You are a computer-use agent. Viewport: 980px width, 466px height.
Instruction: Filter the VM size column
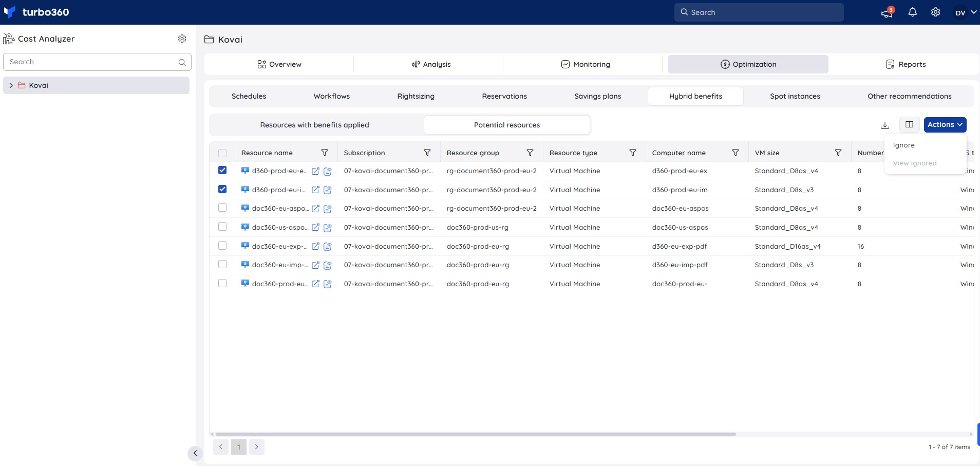point(838,153)
